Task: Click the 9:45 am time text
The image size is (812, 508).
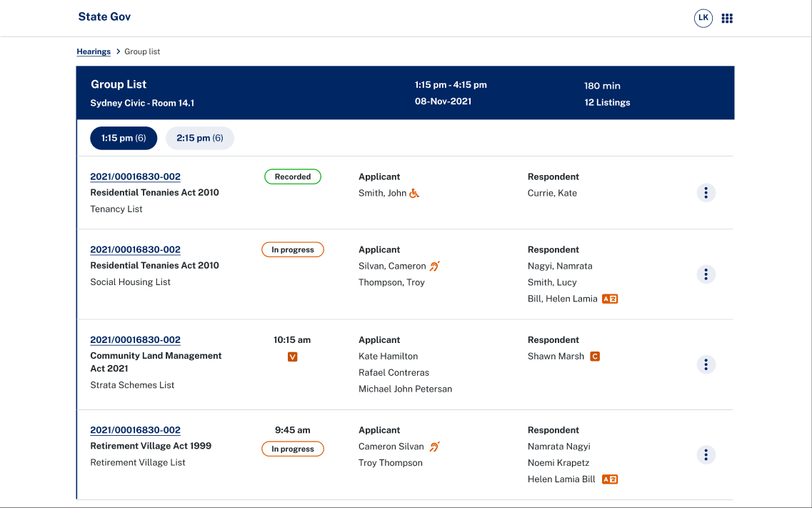Action: (293, 430)
